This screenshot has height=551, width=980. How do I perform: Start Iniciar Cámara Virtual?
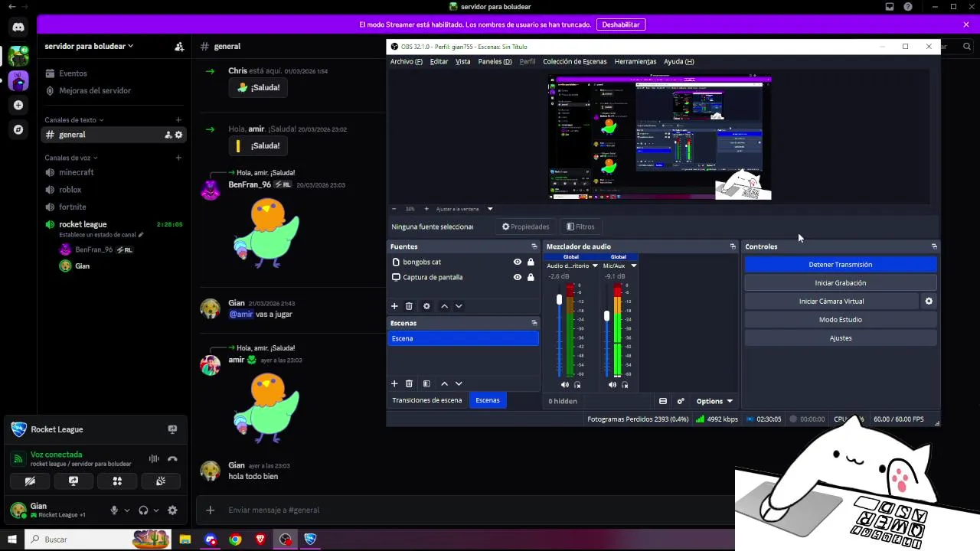[x=831, y=302]
